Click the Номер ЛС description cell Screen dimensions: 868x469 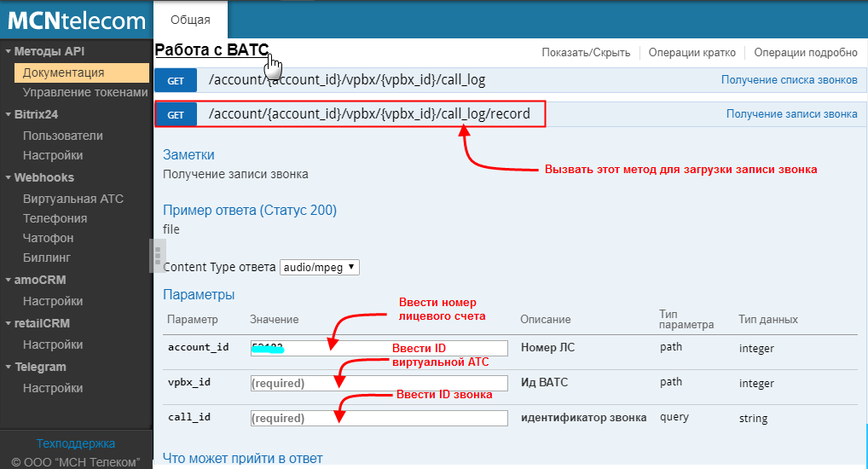(547, 348)
